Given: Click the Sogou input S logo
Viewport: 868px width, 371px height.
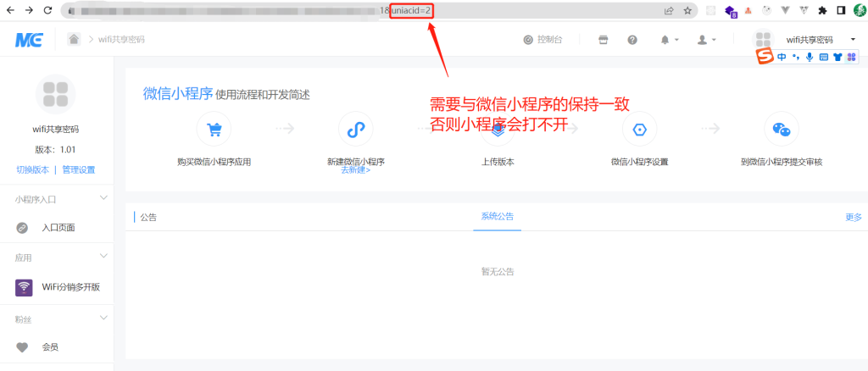Looking at the screenshot, I should [765, 57].
